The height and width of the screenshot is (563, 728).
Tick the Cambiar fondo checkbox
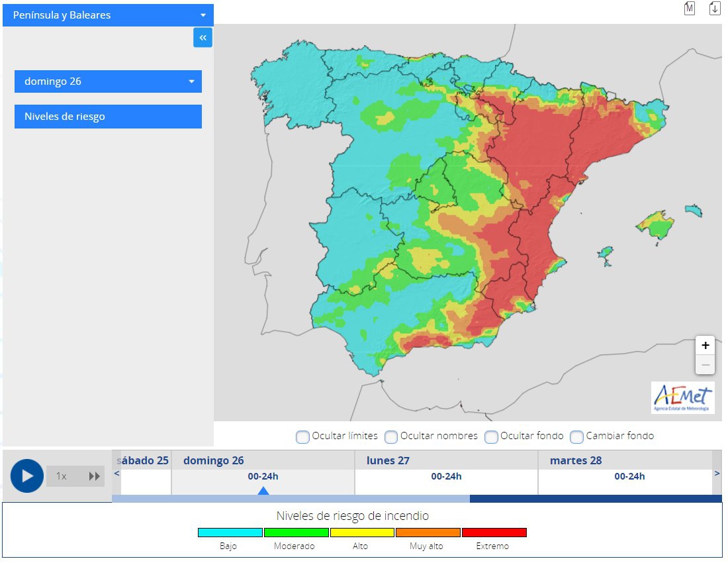click(576, 436)
